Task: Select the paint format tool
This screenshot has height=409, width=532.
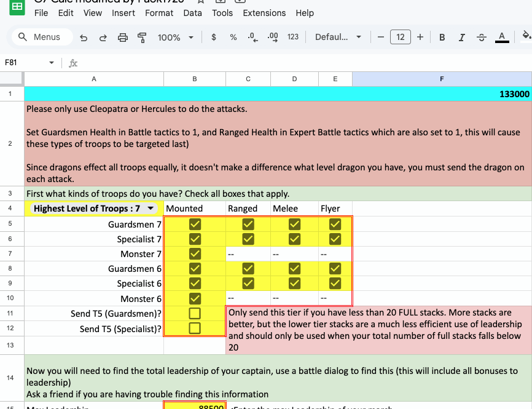Action: [x=142, y=38]
